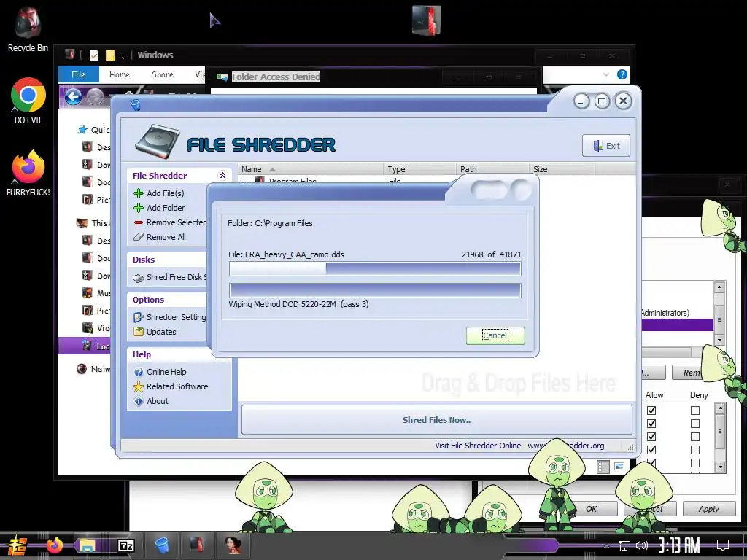The width and height of the screenshot is (747, 560).
Task: Click the Add File(s) green plus icon
Action: tap(139, 193)
